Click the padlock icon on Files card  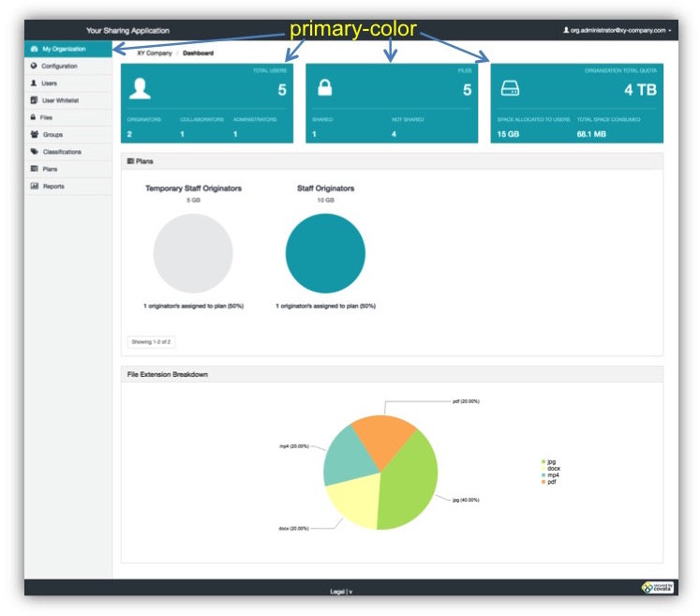[324, 89]
